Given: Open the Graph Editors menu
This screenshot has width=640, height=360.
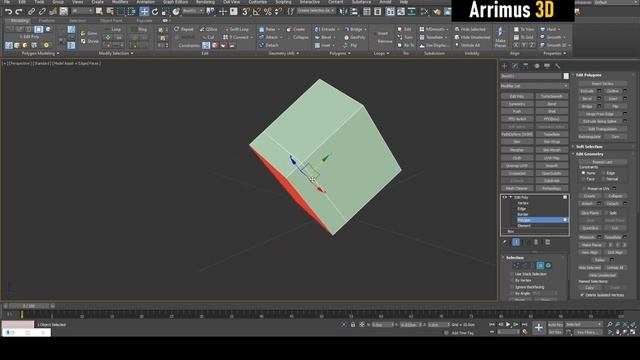Looking at the screenshot, I should pos(175,2).
